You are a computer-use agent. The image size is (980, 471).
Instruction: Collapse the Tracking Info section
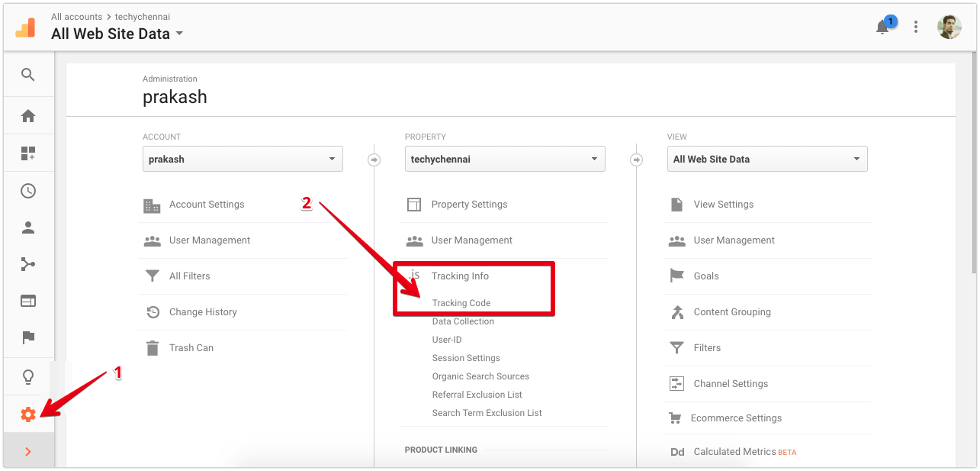point(460,276)
